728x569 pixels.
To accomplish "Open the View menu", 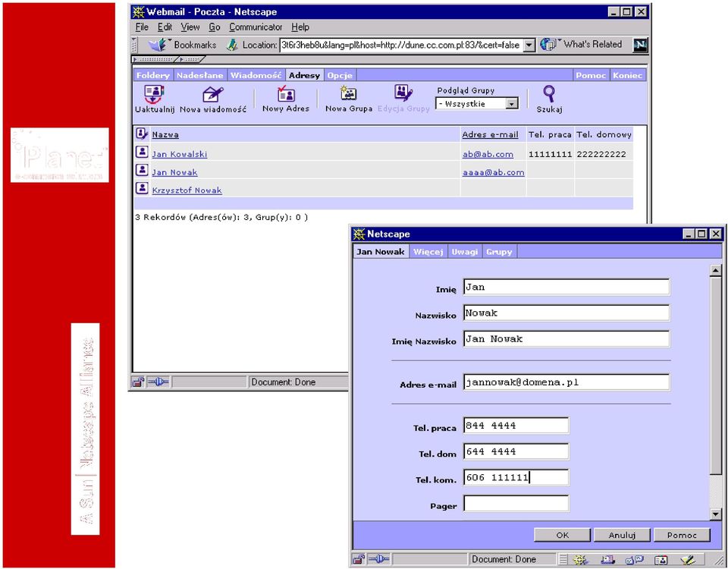I will point(190,27).
